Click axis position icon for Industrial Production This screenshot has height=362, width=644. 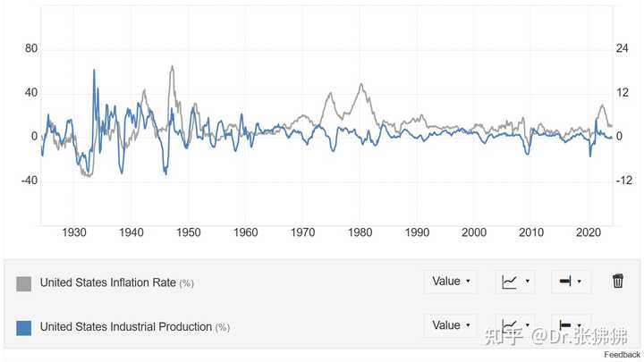(x=565, y=325)
